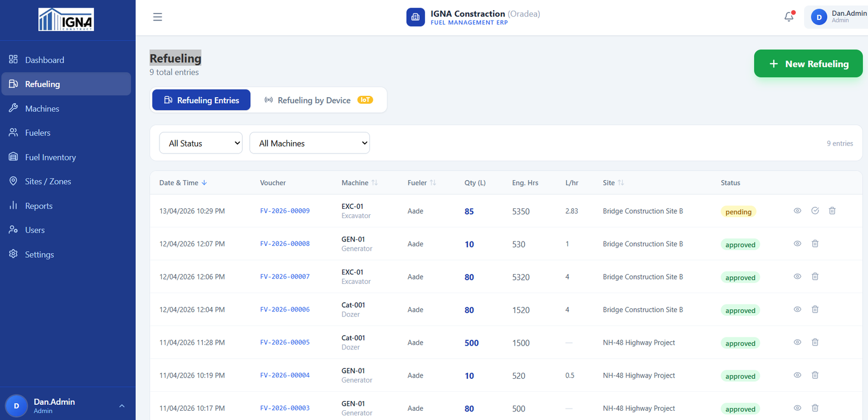
Task: Sort by the Machine column arrows
Action: (374, 183)
